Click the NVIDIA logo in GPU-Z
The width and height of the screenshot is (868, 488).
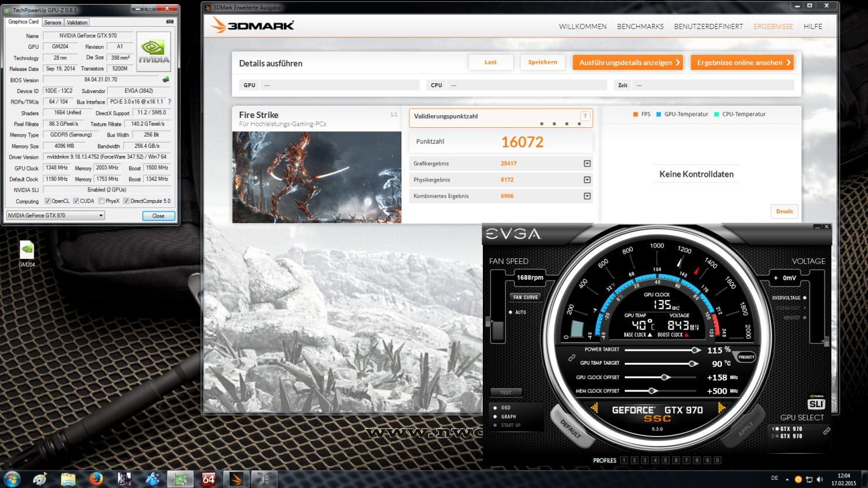click(154, 52)
